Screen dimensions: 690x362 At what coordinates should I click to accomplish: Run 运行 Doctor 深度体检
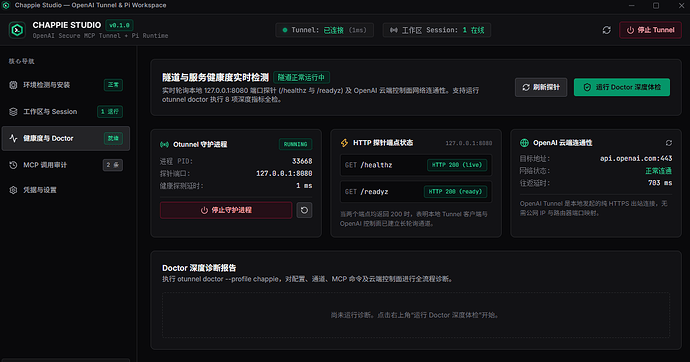(622, 87)
